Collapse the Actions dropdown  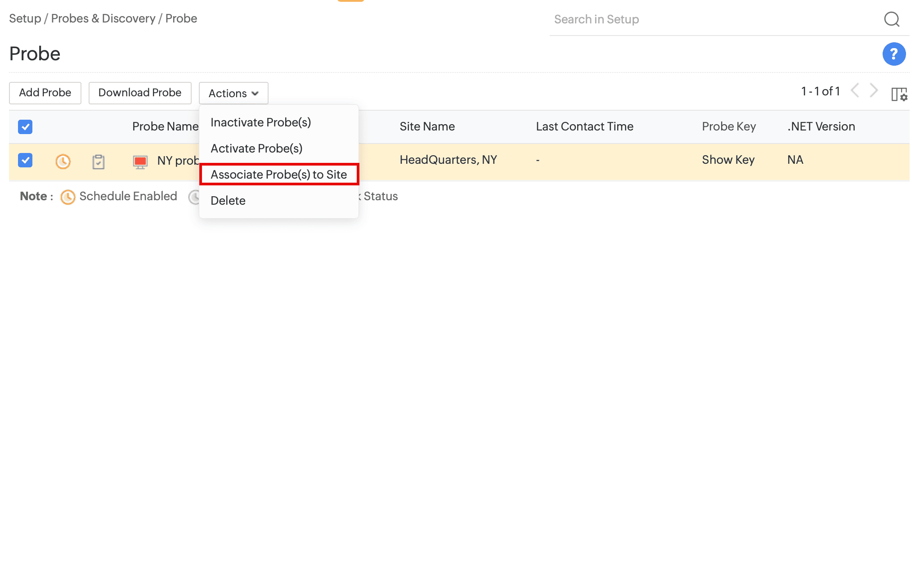[233, 93]
